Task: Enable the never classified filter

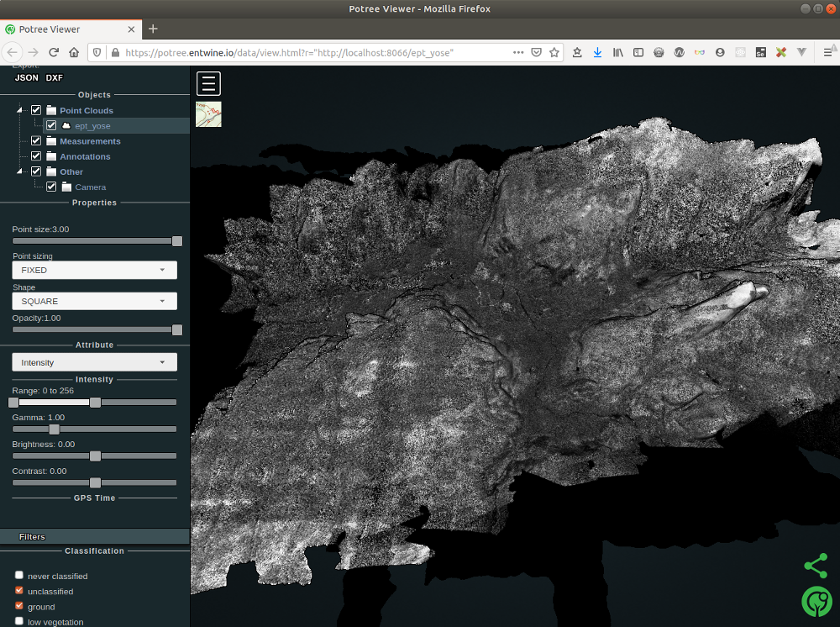Action: [x=19, y=575]
